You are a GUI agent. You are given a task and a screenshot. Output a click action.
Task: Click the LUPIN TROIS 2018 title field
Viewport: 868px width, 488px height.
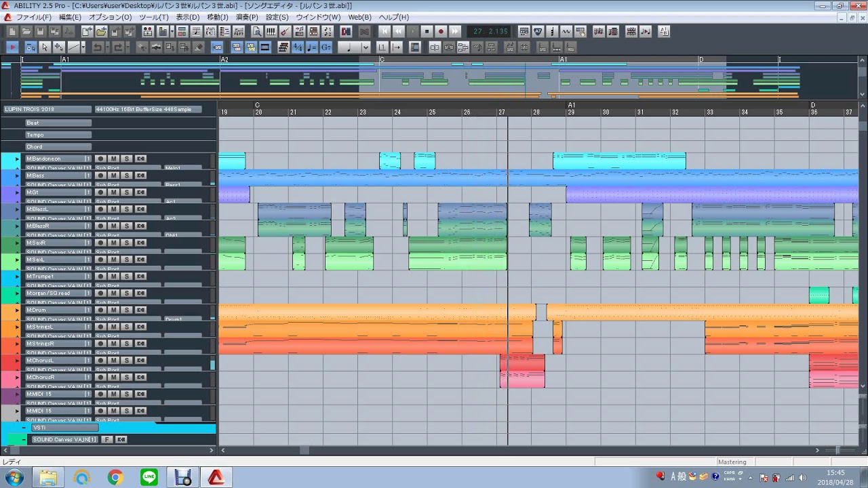(x=47, y=109)
